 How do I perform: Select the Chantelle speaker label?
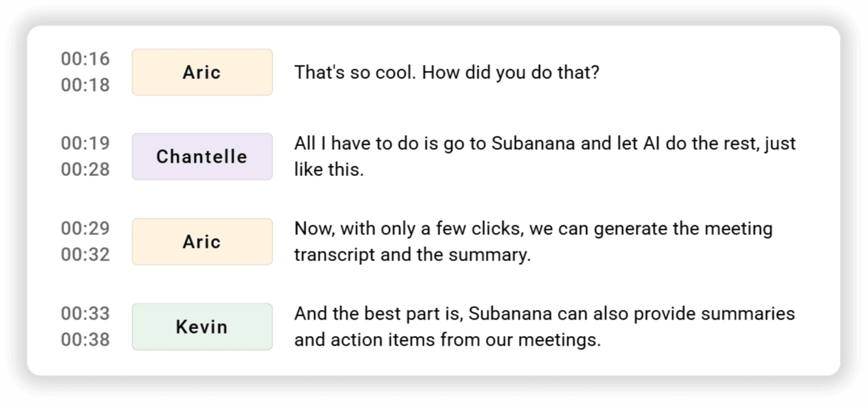[202, 157]
